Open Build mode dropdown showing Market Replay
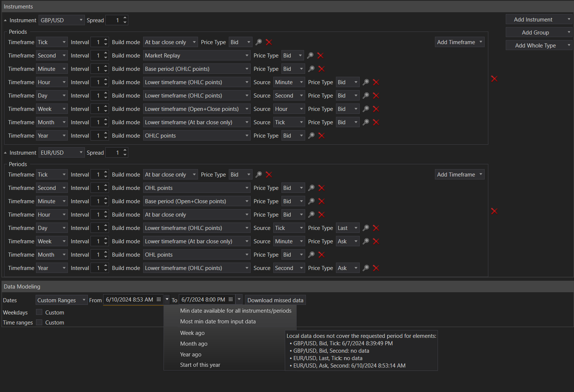This screenshot has height=392, width=574. point(197,56)
